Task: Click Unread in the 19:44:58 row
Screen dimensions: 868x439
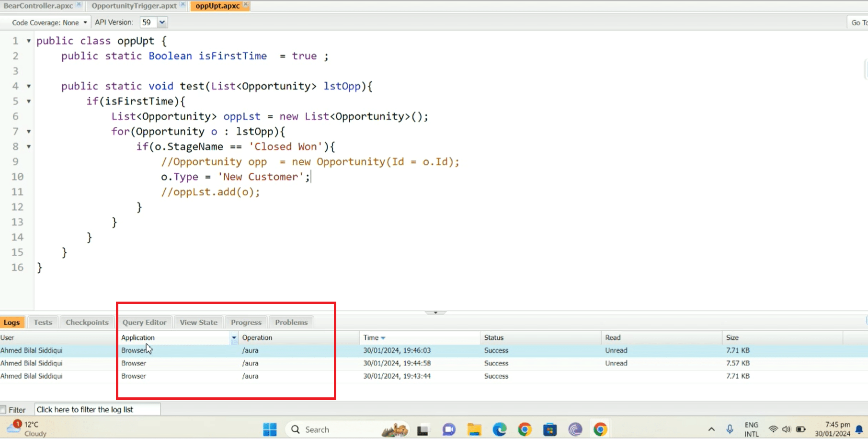Action: (x=616, y=363)
